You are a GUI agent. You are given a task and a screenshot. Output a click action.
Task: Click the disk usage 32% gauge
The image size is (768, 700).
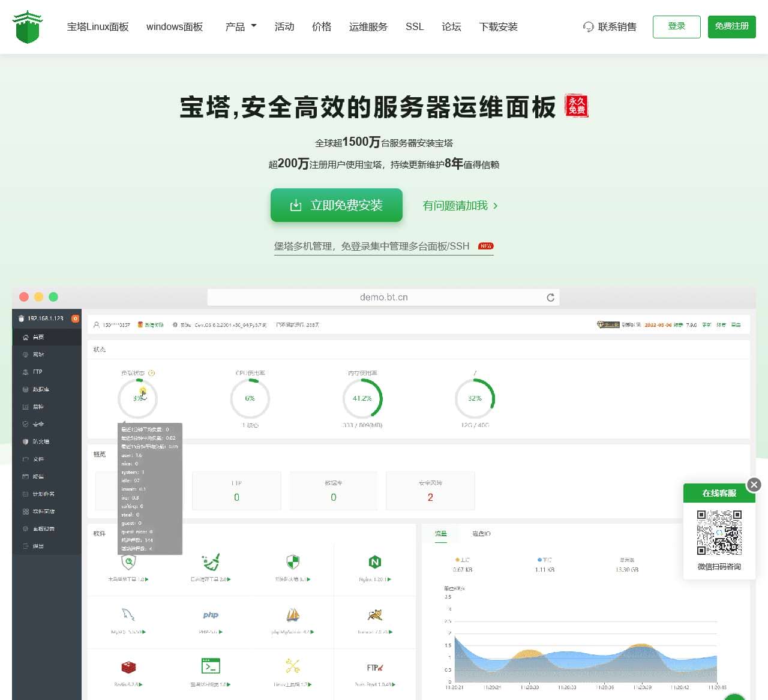[x=475, y=398]
